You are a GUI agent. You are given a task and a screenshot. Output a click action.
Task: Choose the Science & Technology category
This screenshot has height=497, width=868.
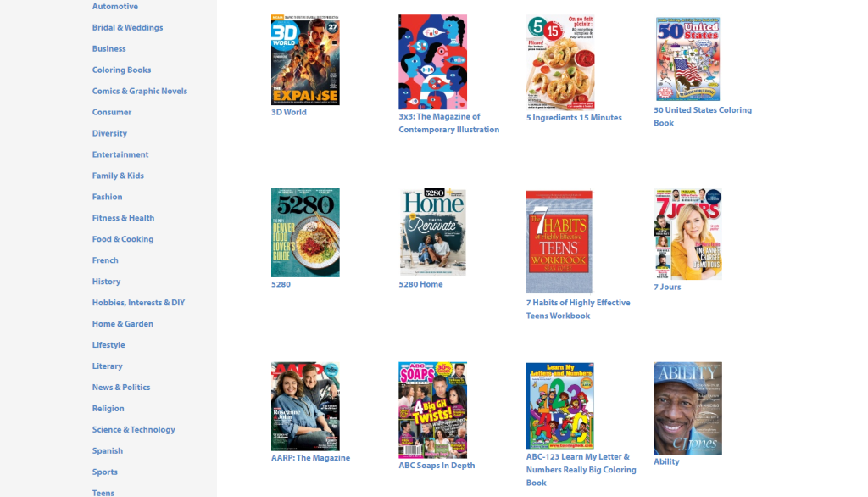[x=133, y=429]
